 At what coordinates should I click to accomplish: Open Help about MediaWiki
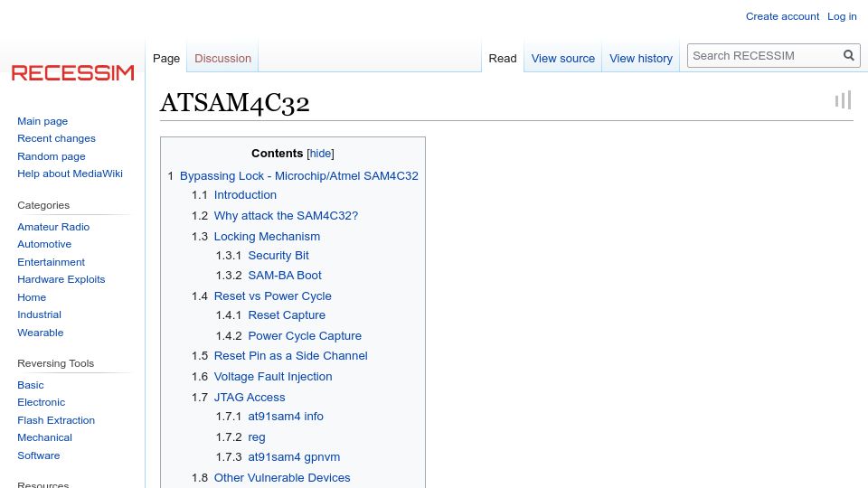click(70, 174)
